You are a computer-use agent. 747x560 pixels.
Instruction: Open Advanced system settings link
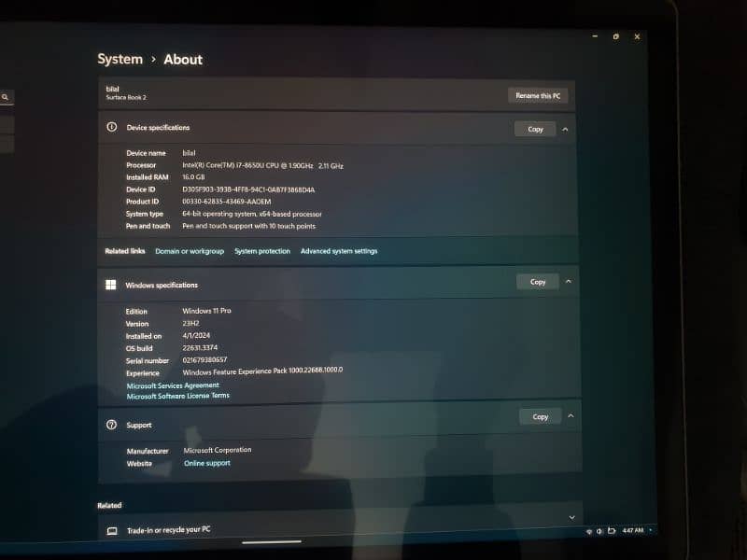pos(339,251)
